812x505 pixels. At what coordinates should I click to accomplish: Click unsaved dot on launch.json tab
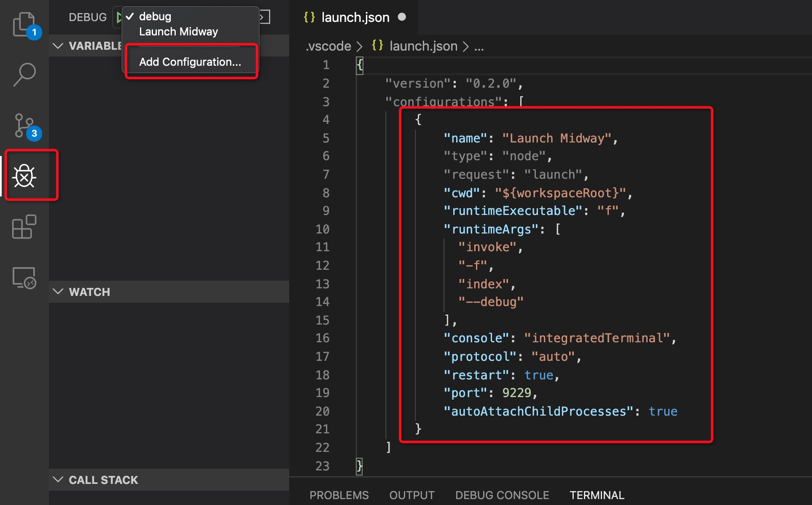[402, 17]
